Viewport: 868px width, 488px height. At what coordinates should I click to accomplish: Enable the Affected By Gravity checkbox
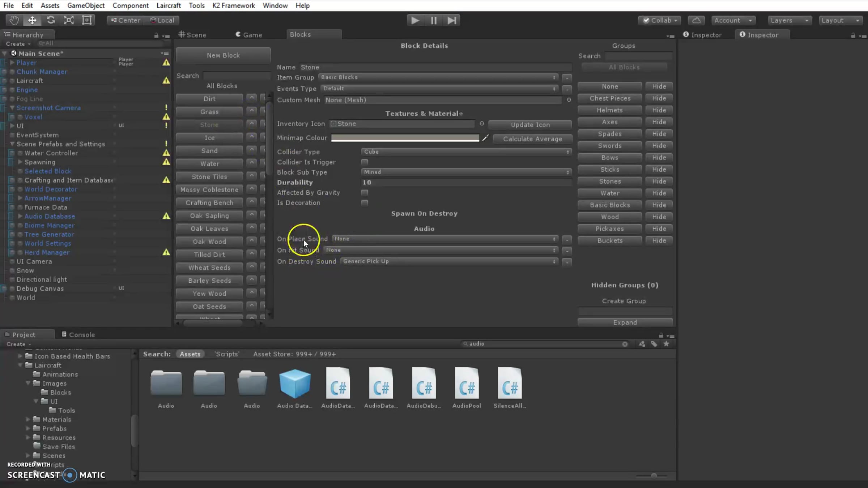365,193
